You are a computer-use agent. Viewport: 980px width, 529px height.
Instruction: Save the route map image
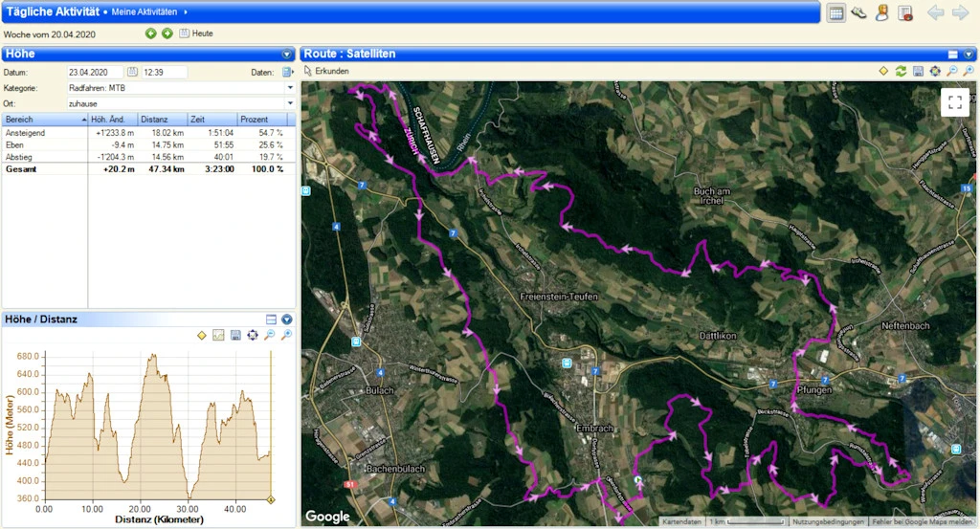pos(918,71)
